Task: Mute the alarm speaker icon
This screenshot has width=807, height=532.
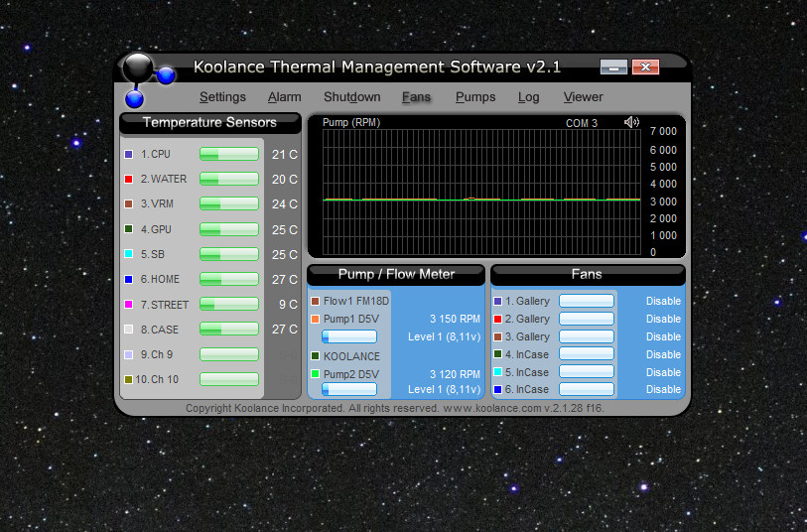Action: tap(631, 122)
